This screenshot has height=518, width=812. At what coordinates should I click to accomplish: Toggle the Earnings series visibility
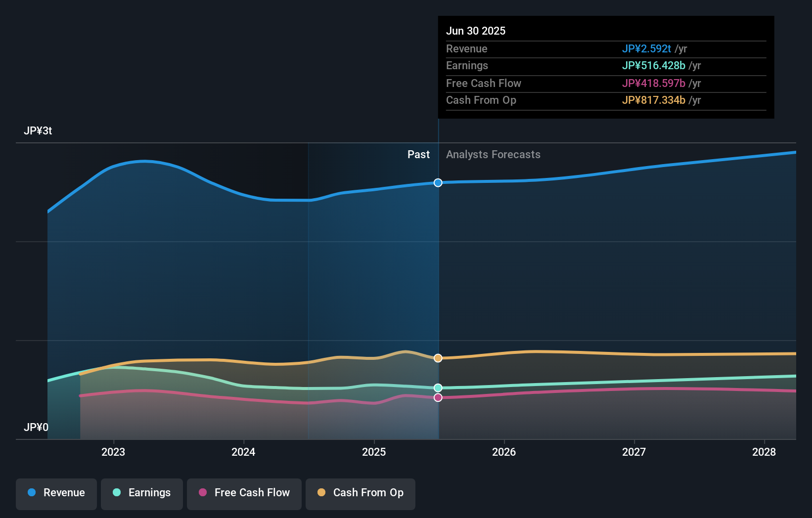(141, 493)
